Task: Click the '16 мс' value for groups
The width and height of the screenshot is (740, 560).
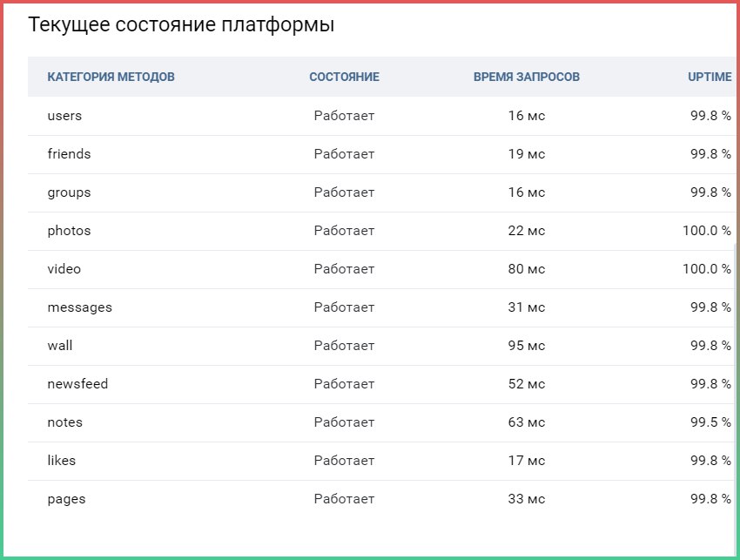Action: point(527,192)
